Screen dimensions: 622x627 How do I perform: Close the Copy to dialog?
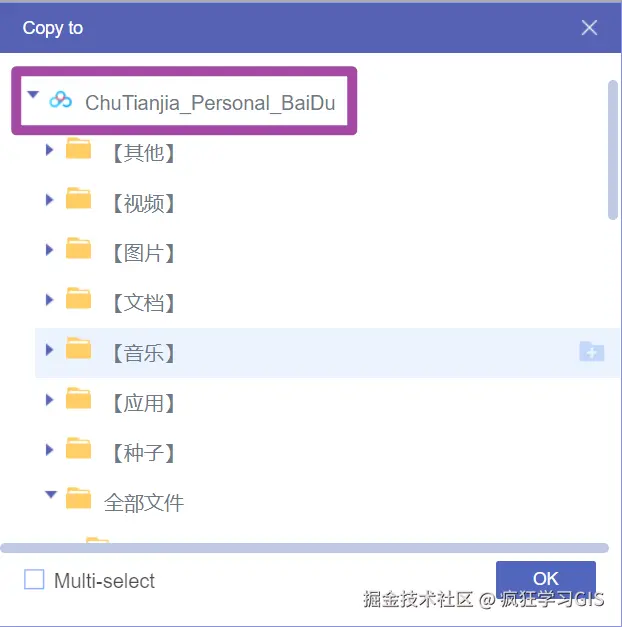[x=589, y=28]
